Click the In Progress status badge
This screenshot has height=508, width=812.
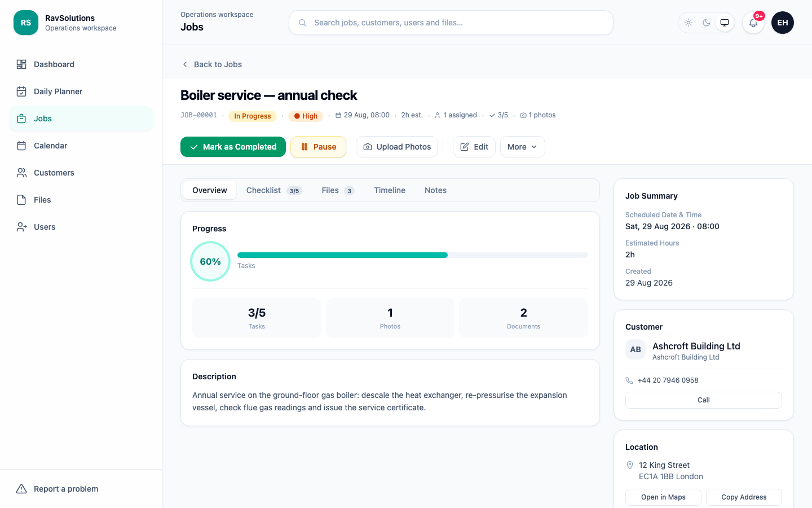point(253,116)
